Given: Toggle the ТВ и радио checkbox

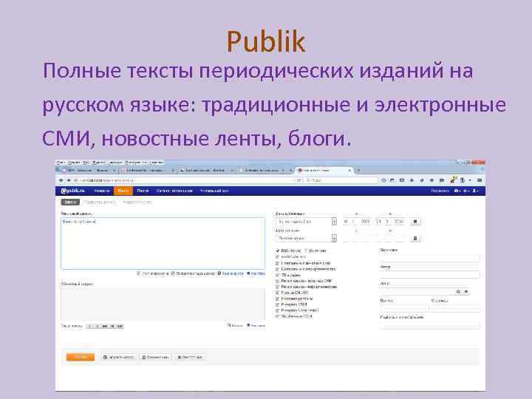Looking at the screenshot, I should pos(278,275).
